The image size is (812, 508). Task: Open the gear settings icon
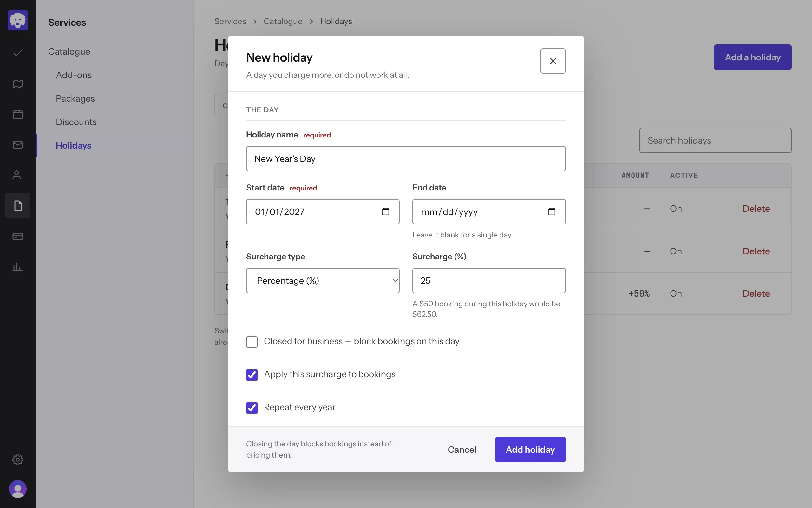tap(18, 460)
